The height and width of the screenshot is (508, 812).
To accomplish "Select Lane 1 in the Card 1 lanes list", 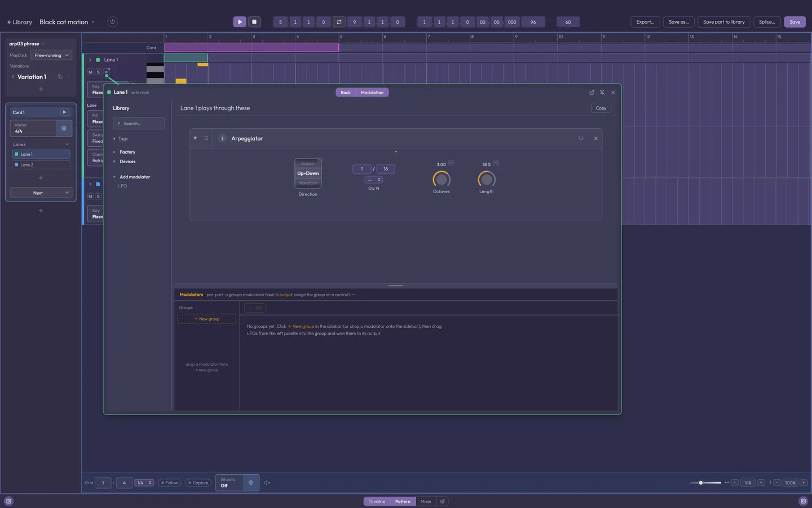I will [x=41, y=154].
